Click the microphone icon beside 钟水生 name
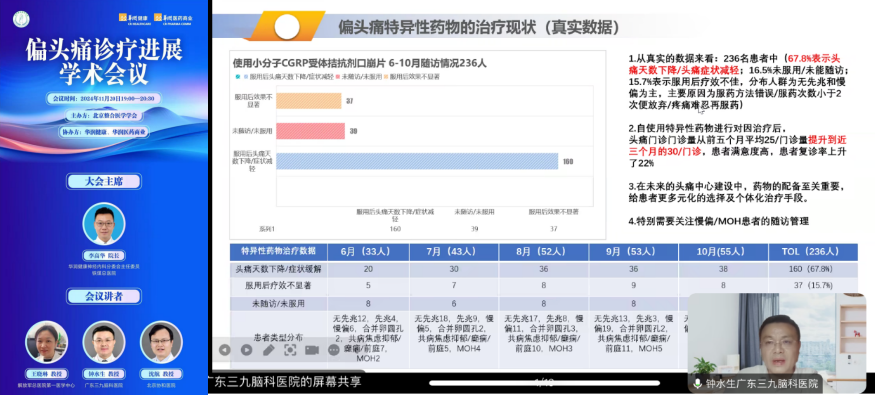The image size is (875, 395). coord(697,383)
